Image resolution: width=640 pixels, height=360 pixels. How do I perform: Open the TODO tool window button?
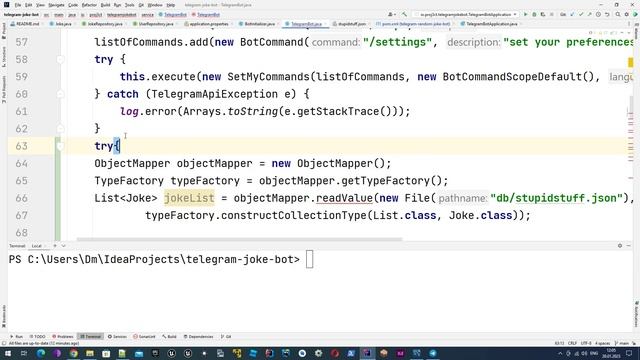(38, 337)
